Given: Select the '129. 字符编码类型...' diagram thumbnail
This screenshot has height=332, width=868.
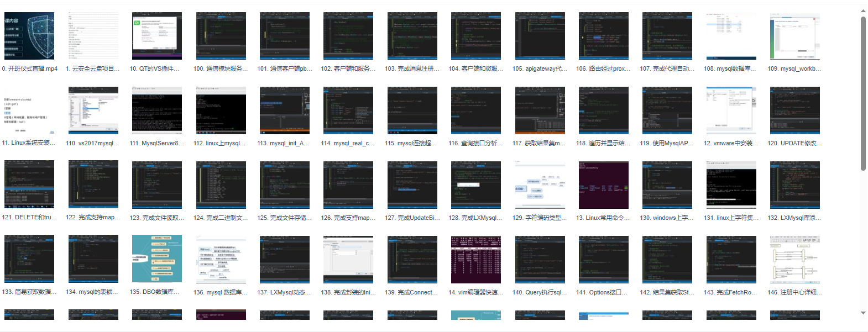Looking at the screenshot, I should 540,185.
